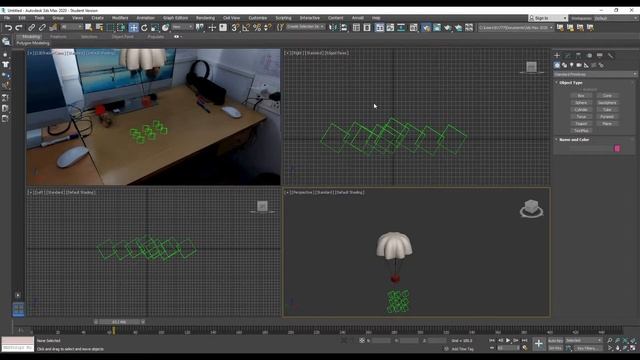
Task: Open the Graph Editors menu
Action: pos(175,18)
